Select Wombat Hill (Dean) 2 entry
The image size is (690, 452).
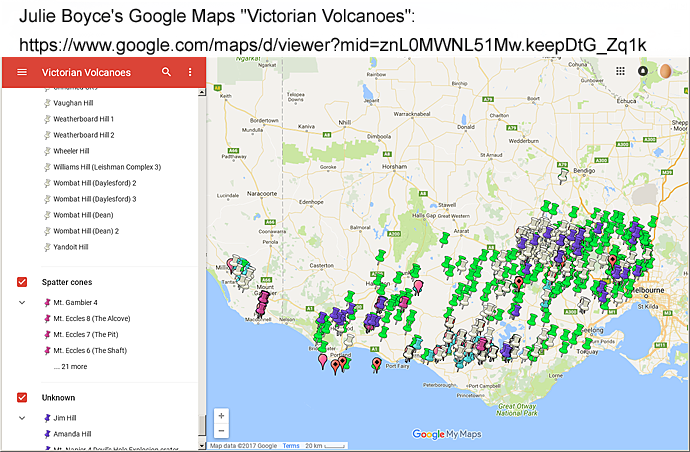(86, 231)
